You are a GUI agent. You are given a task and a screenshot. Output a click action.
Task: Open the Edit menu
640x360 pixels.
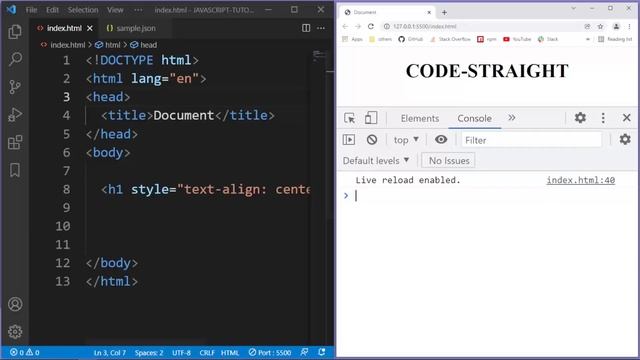pos(52,10)
